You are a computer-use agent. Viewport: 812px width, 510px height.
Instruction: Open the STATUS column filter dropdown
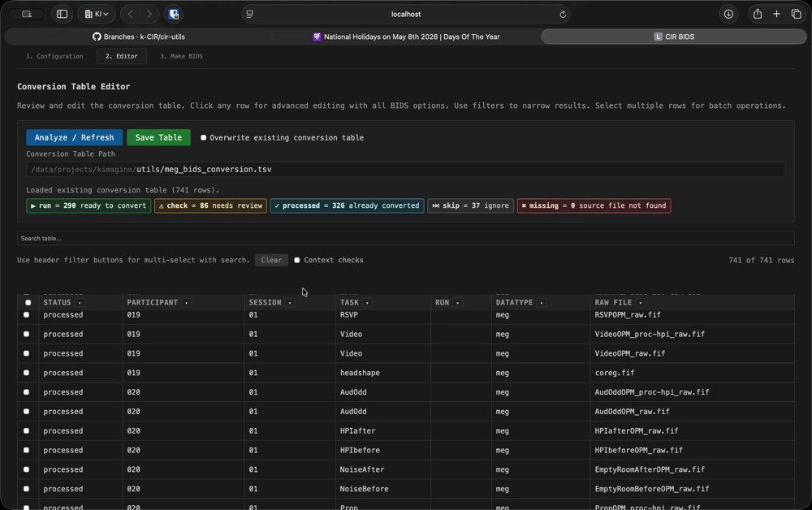pyautogui.click(x=80, y=302)
